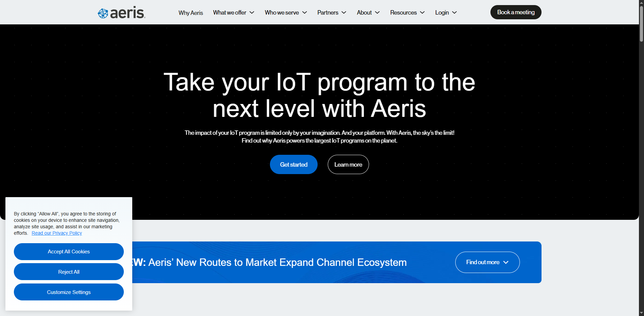Expand the Resources chevron arrow

coord(422,13)
